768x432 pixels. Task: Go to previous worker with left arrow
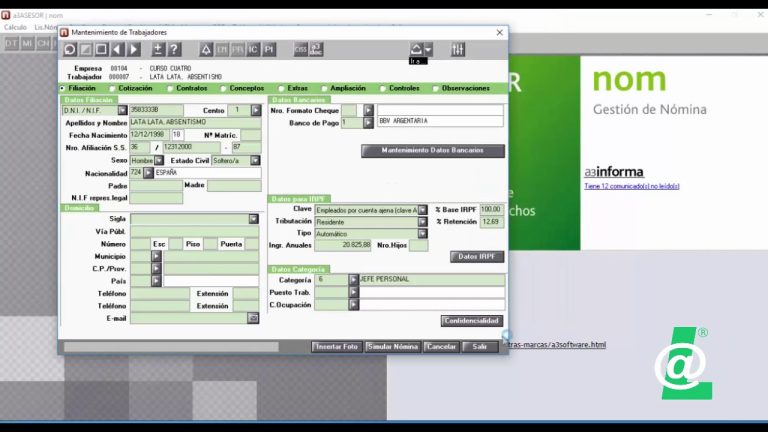point(118,49)
